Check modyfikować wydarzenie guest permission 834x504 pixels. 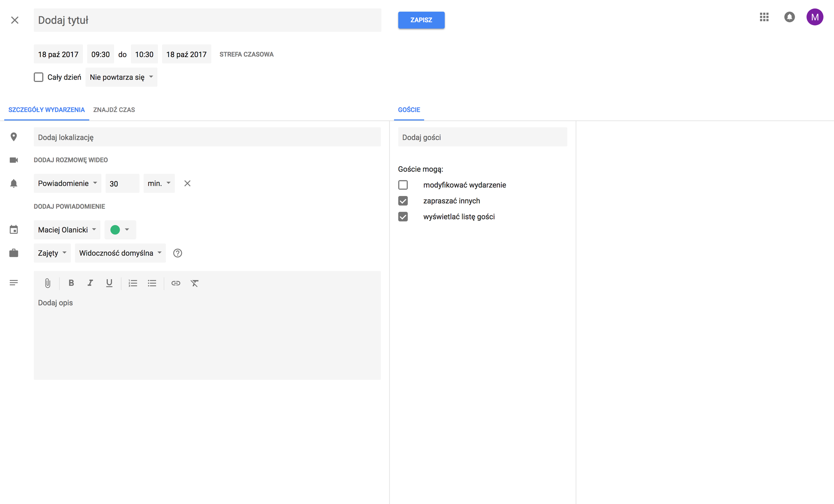point(403,185)
